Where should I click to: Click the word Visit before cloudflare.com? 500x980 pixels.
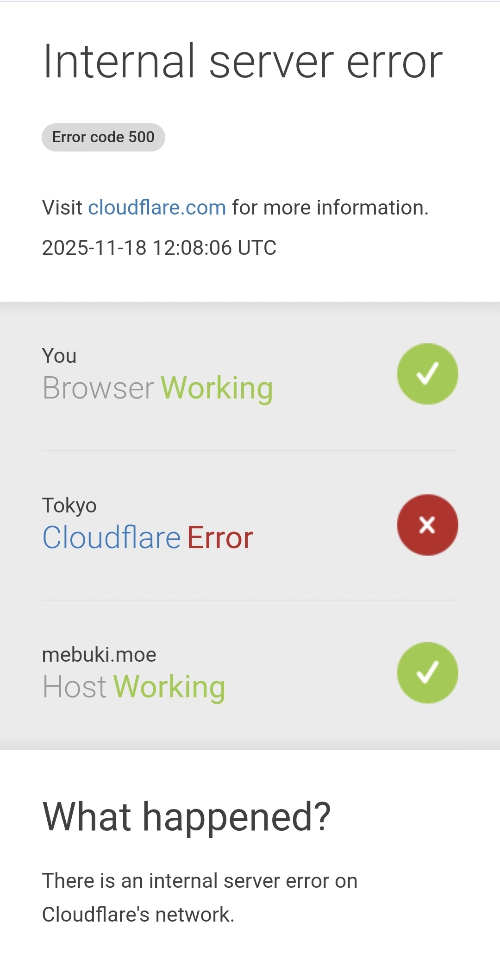(x=62, y=208)
